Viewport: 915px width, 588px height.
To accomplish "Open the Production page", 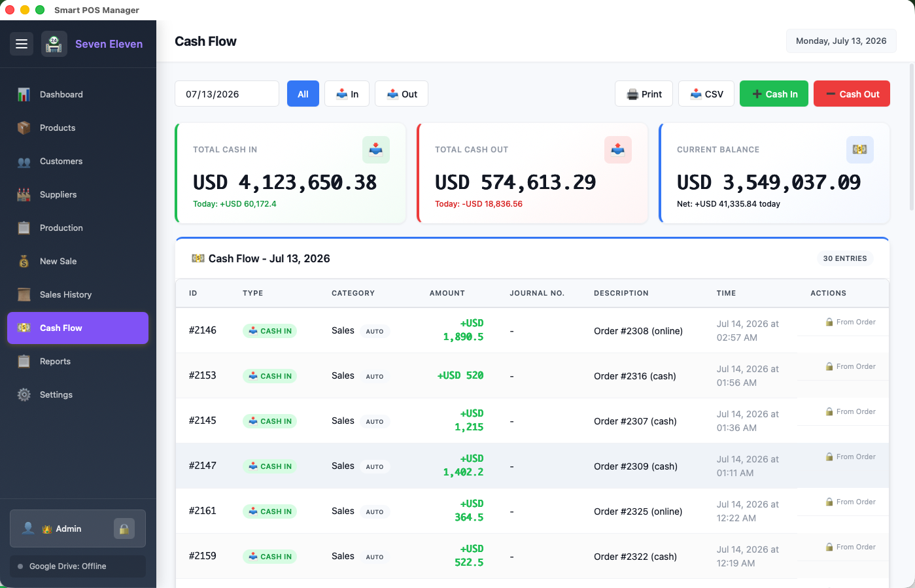I will 78,228.
